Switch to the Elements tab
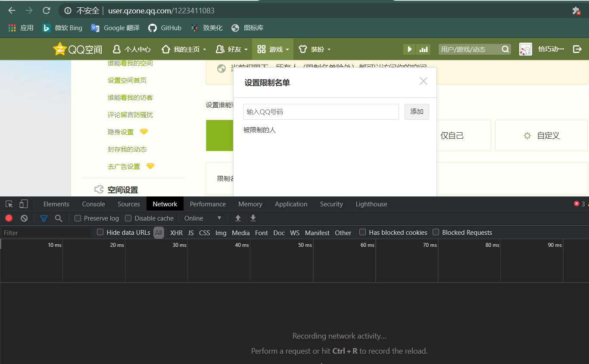 click(56, 204)
